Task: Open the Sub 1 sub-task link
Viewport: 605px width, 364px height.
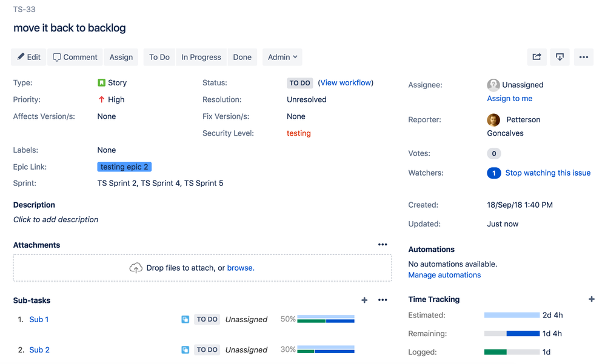Action: pyautogui.click(x=39, y=319)
